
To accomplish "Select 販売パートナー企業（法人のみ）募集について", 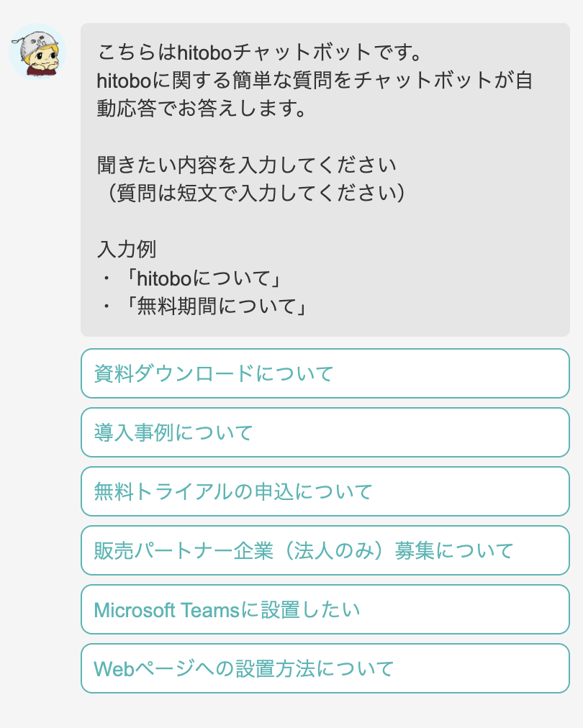I will click(x=325, y=550).
